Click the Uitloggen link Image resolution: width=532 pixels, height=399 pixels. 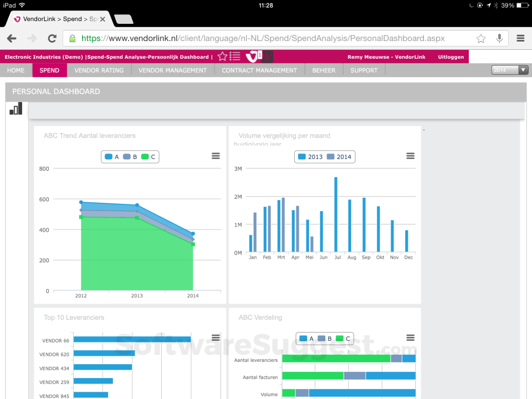point(451,56)
